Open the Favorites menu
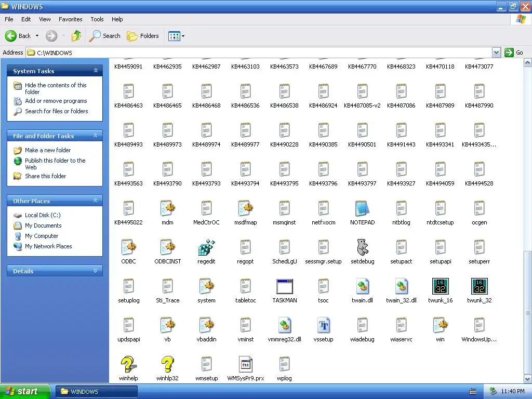Screen dimensions: 532x399 coord(70,19)
